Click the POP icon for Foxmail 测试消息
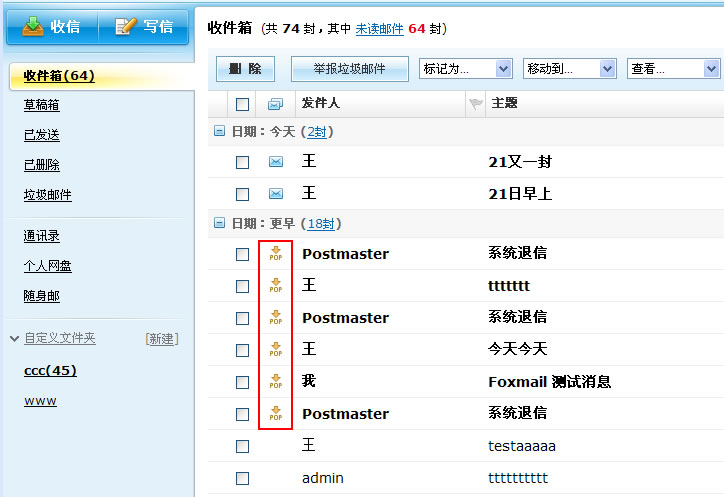Viewport: 724px width, 497px height. 275,382
